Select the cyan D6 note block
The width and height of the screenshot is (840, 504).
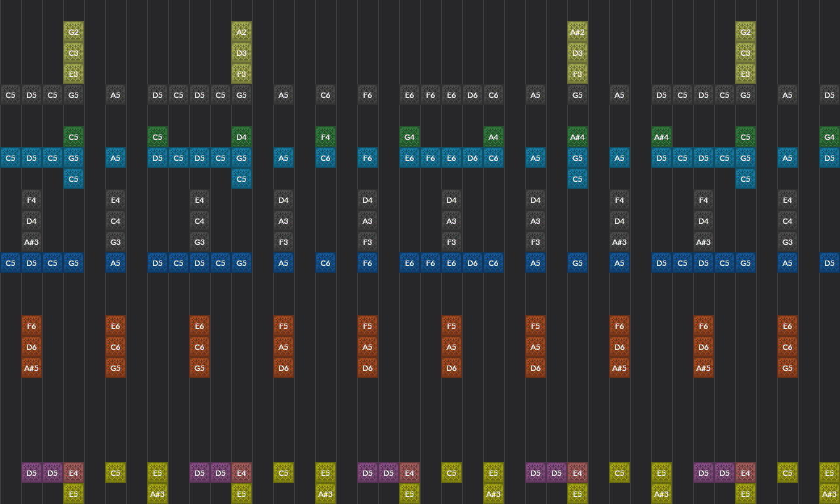472,158
